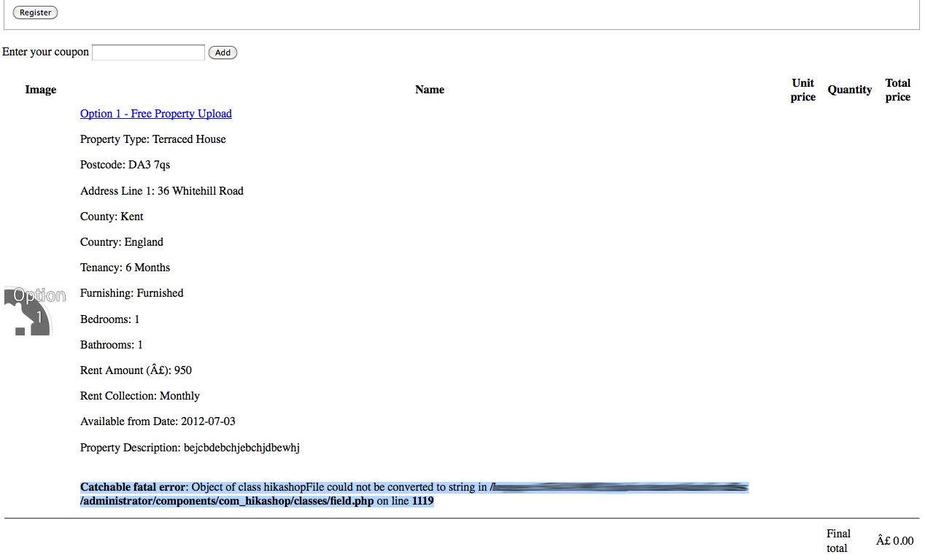Screen dimensions: 925x560
Task: Select 'Tenancy: 6 Months' text
Action: point(125,268)
